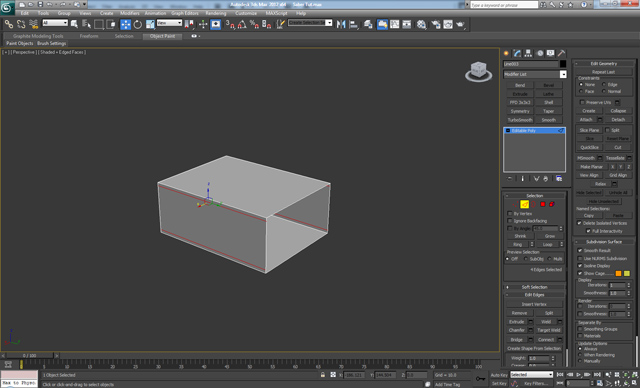640x388 pixels.
Task: Enable Use NURMS Subdivision checkbox
Action: coord(580,258)
